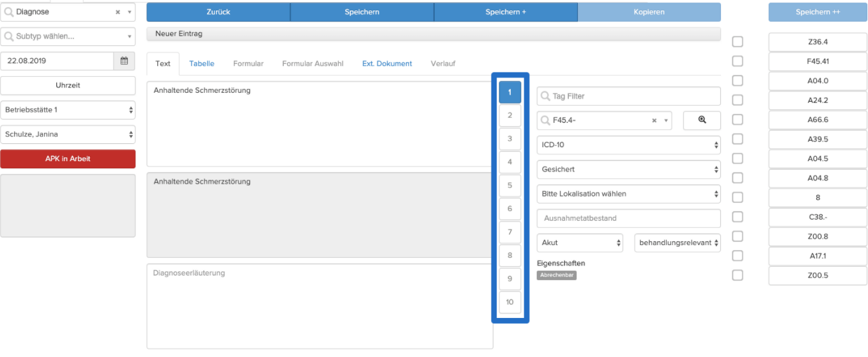Open the calendar date picker icon
868x357 pixels.
click(124, 61)
